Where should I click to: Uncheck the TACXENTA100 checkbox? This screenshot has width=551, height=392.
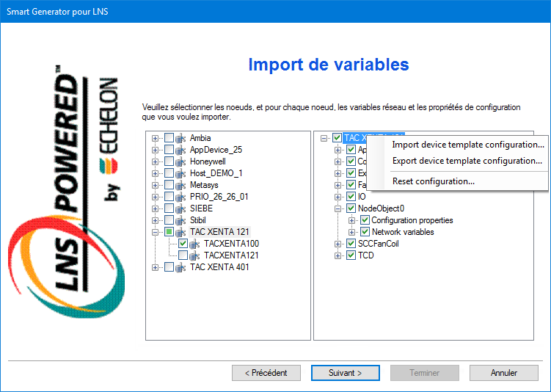pos(183,243)
